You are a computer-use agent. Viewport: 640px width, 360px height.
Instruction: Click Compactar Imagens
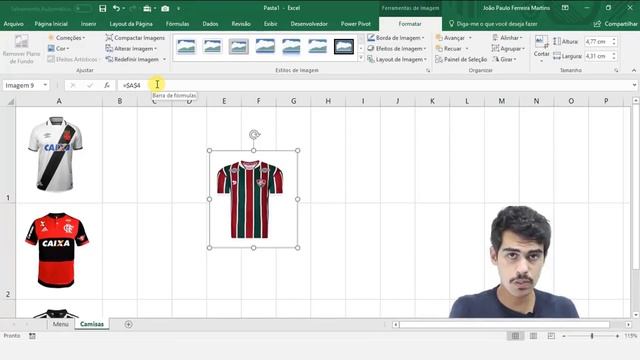pos(135,38)
